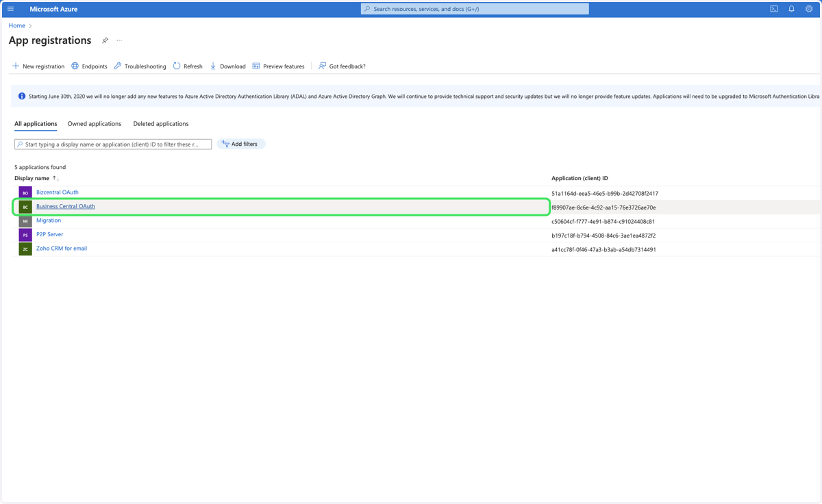Click the Download arrow icon
Screen dimensions: 822x504
[213, 66]
